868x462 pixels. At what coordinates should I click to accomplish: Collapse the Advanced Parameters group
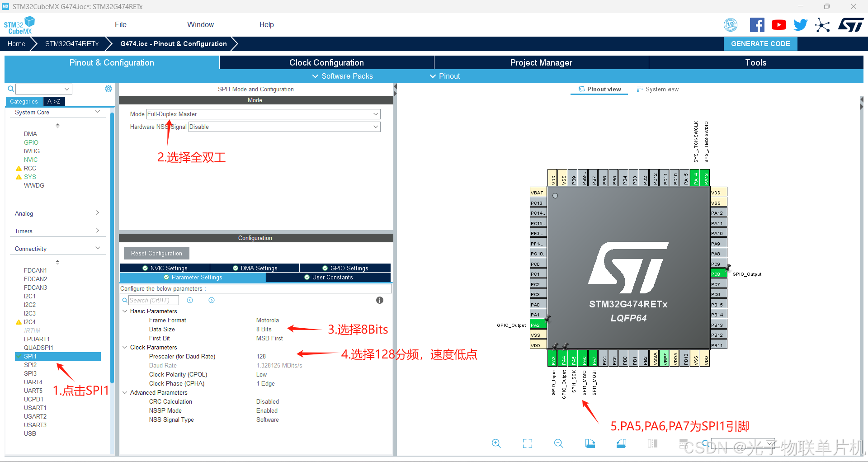125,392
